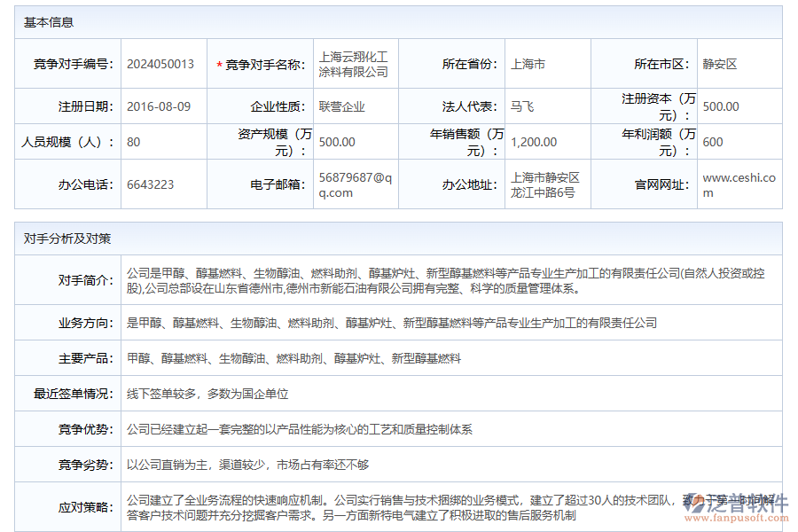Viewport: 798px width, 532px height.
Task: Click the official website www.ceshi.com
Action: coord(739,184)
